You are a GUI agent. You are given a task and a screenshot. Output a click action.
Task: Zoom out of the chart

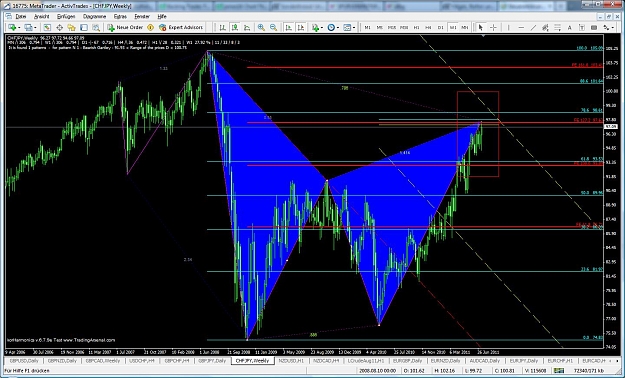[273, 28]
